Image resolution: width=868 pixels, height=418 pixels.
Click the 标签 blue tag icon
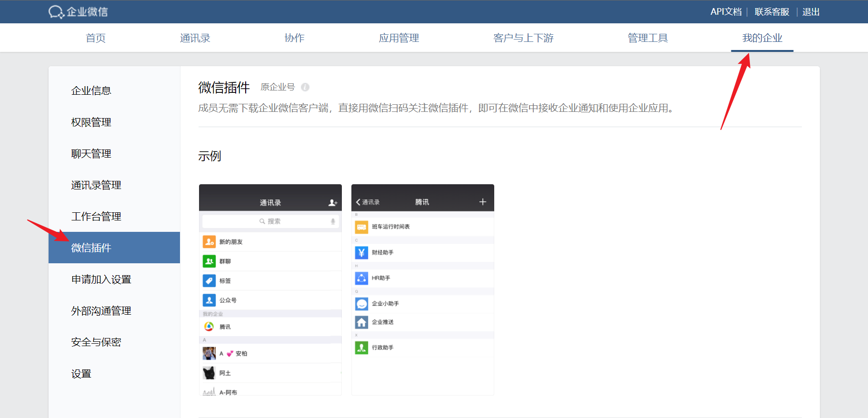209,281
